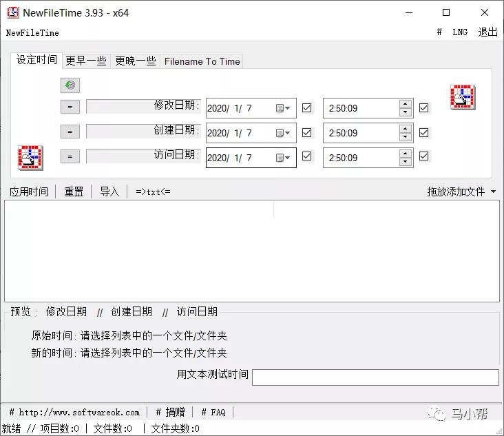Minimize the NewFileTime window

[x=409, y=13]
